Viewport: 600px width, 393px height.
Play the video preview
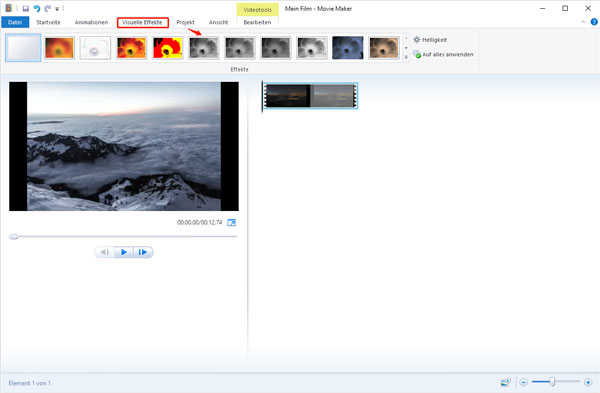click(124, 252)
